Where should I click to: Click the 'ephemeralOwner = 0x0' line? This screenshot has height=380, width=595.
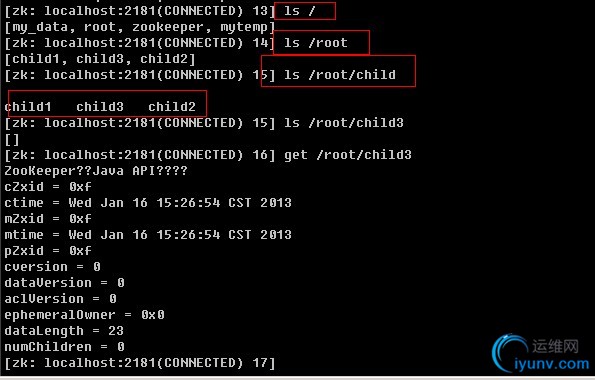pyautogui.click(x=84, y=315)
